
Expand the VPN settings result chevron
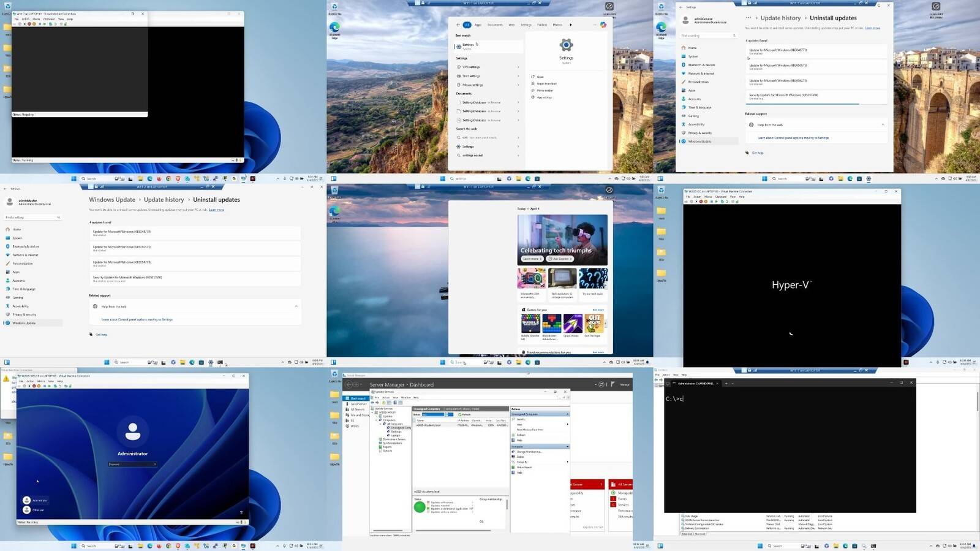point(518,67)
